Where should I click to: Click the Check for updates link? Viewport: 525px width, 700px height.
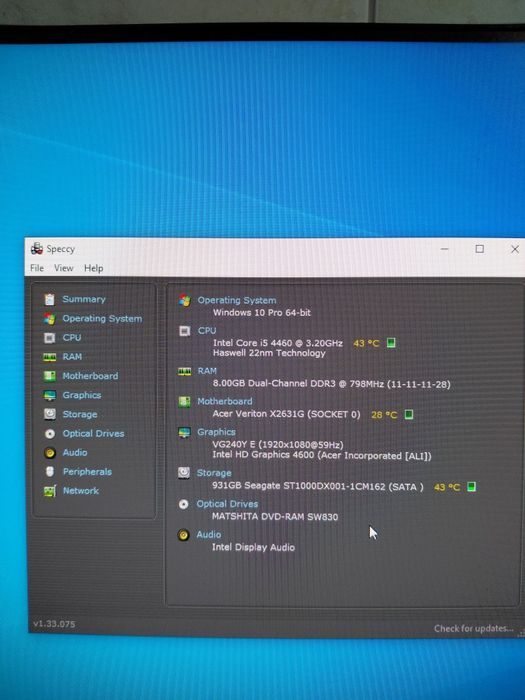(x=474, y=629)
